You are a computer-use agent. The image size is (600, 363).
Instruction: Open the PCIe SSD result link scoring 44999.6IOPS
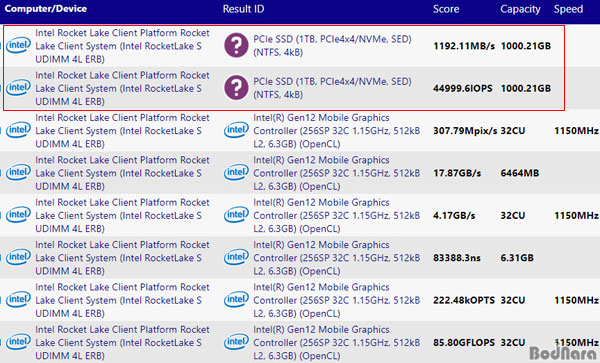click(x=332, y=88)
